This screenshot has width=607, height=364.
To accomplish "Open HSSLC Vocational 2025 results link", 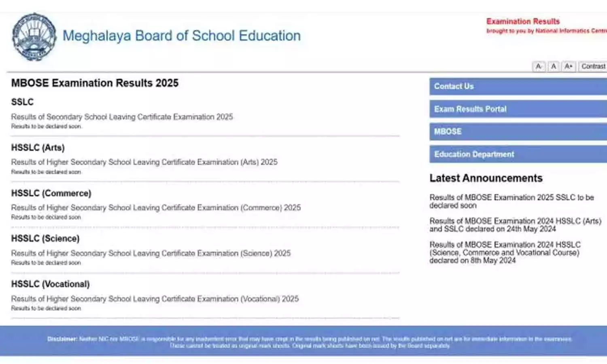I will tap(155, 299).
